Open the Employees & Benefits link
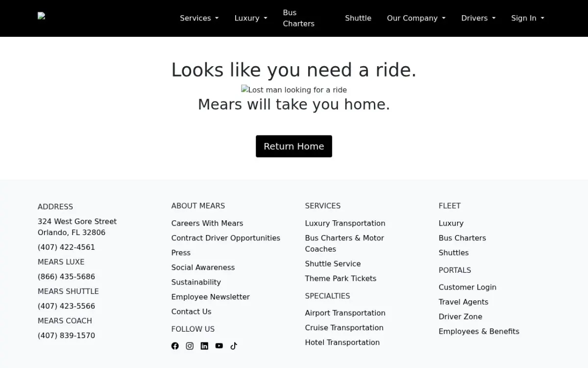 tap(479, 331)
